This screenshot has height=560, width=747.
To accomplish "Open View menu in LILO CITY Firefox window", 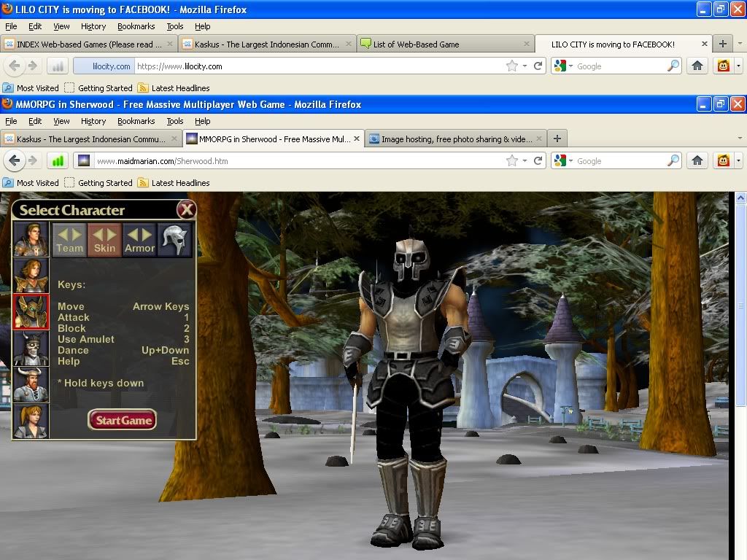I will point(61,26).
